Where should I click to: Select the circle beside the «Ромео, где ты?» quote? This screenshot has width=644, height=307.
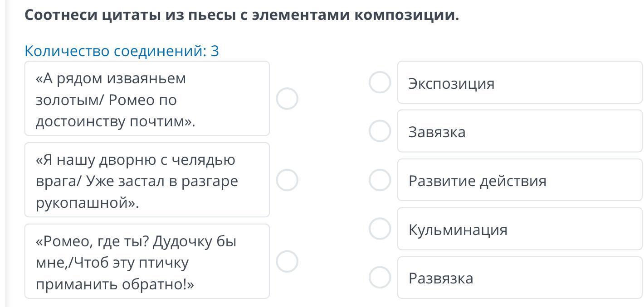[x=287, y=262]
